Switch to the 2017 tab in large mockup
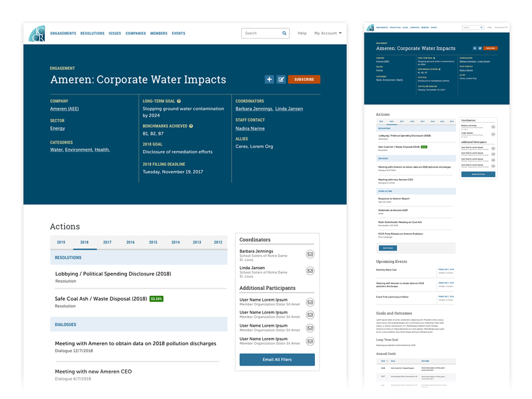532x399 pixels. pyautogui.click(x=107, y=242)
